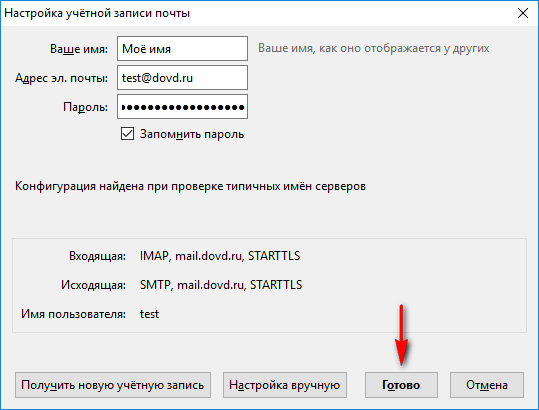
Task: Click the test@dovd.ru email address field
Action: (182, 78)
